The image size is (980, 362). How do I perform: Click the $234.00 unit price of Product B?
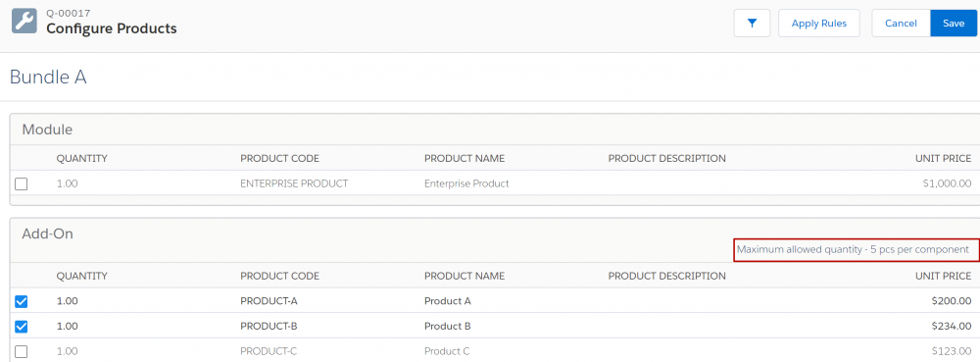click(951, 327)
